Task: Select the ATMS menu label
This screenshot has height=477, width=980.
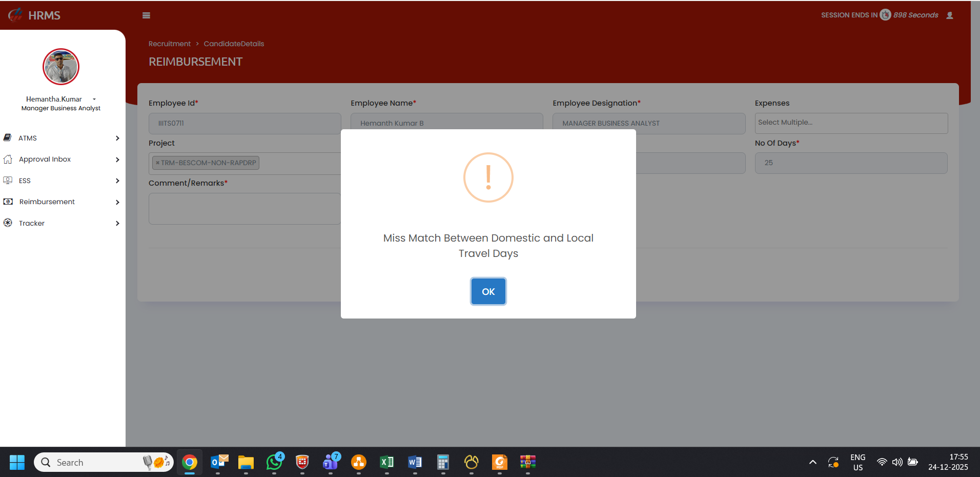Action: [x=28, y=138]
